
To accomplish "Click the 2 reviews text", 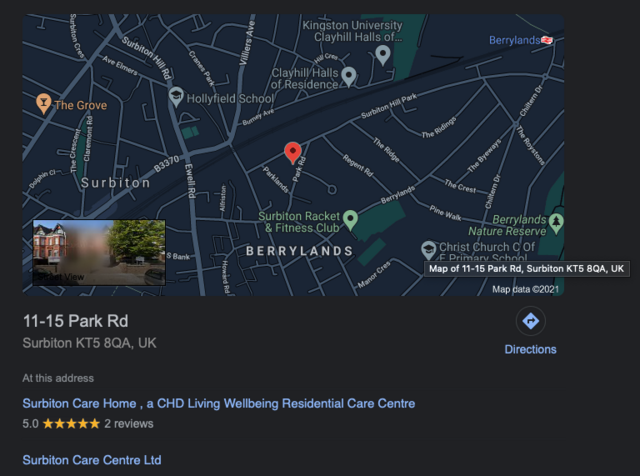I will (129, 424).
